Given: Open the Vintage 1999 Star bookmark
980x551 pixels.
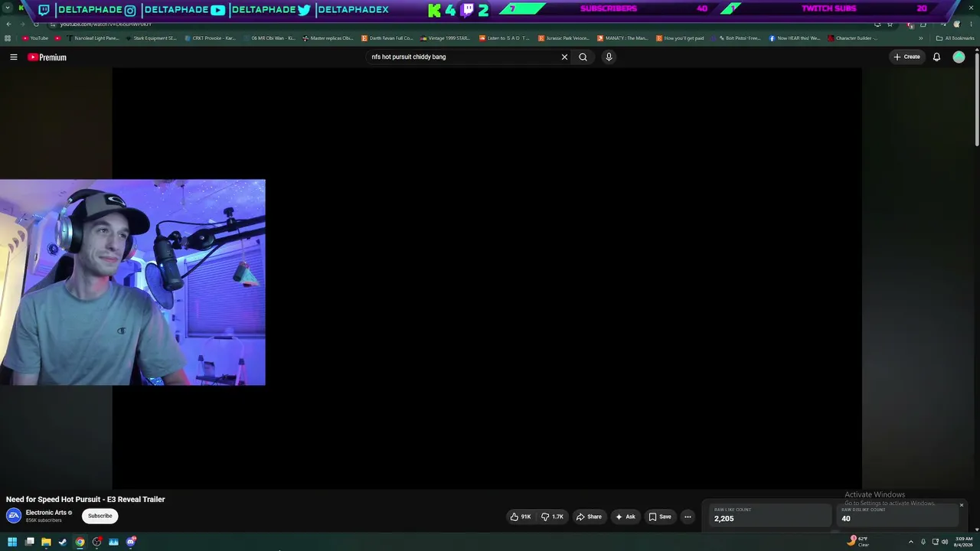Looking at the screenshot, I should (x=446, y=38).
